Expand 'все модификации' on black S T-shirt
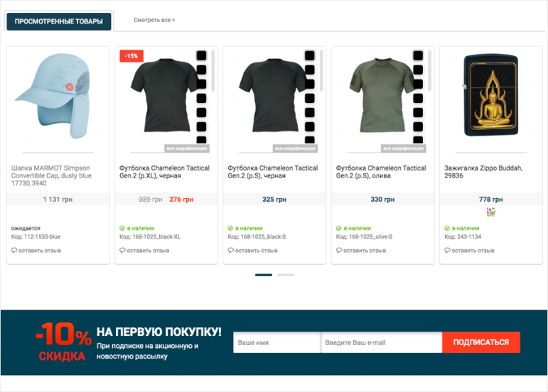The width and height of the screenshot is (548, 392). point(295,148)
